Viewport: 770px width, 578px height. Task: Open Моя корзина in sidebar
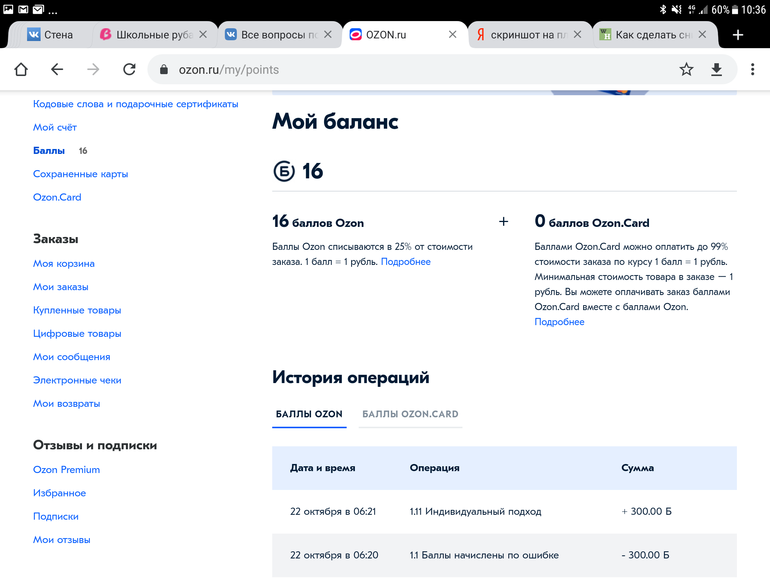[64, 264]
